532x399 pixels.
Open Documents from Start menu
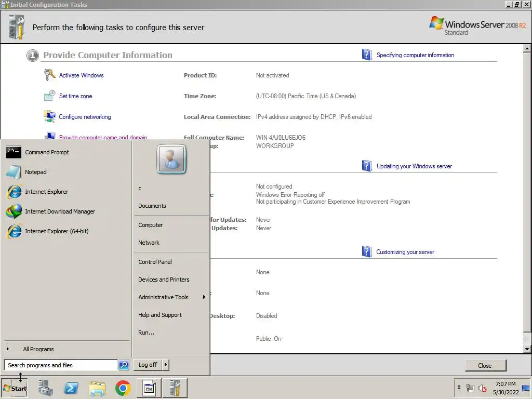152,206
